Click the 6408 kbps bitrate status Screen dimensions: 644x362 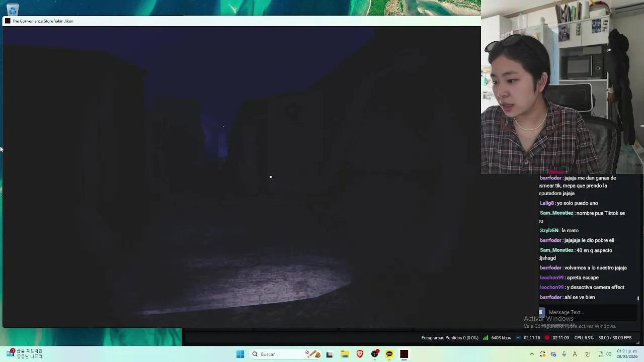click(x=501, y=338)
